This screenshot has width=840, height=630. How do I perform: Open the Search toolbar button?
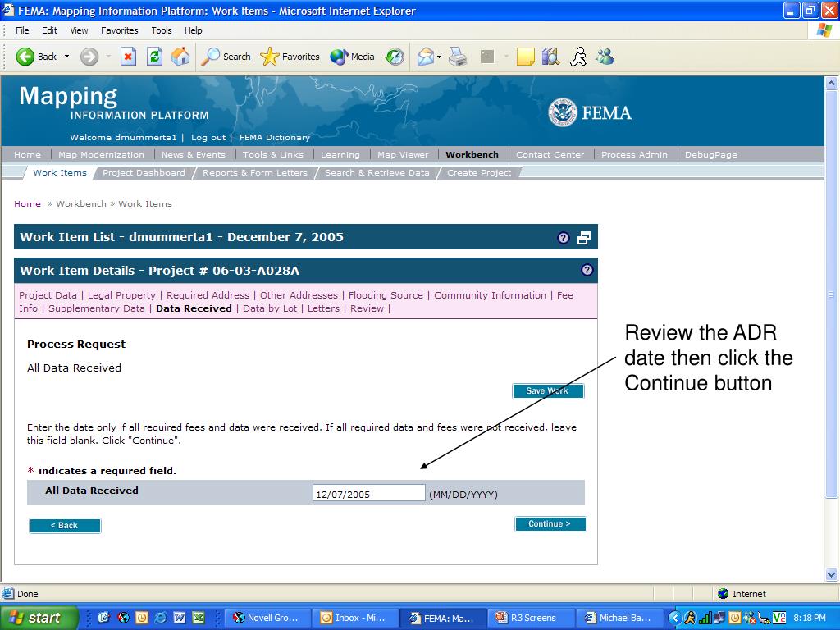tap(226, 57)
